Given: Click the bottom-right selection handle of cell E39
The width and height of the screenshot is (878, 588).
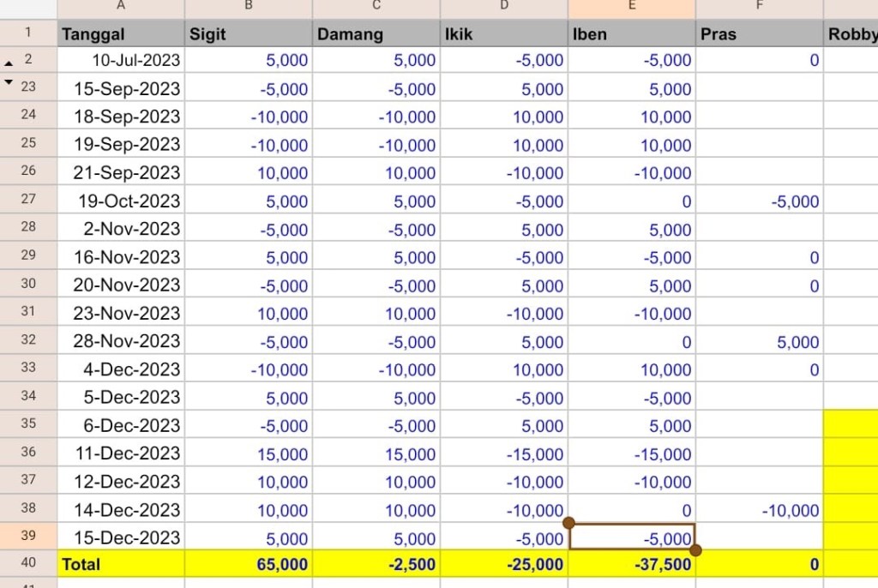Looking at the screenshot, I should [695, 550].
